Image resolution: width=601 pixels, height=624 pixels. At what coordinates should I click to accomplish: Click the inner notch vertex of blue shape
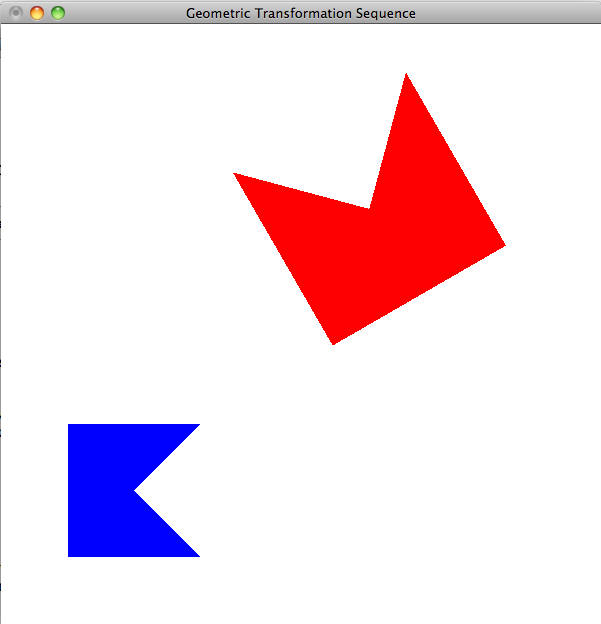pyautogui.click(x=135, y=490)
